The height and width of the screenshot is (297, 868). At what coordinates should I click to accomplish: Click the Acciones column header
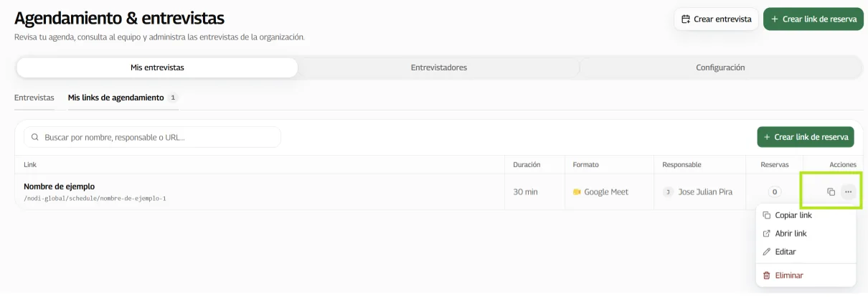842,165
